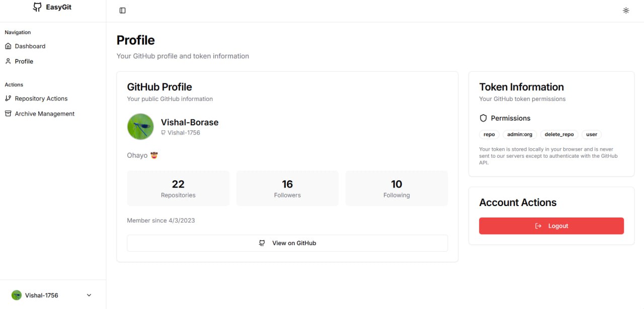The width and height of the screenshot is (644, 309).
Task: Click the delete_repo permission badge
Action: [x=559, y=135]
